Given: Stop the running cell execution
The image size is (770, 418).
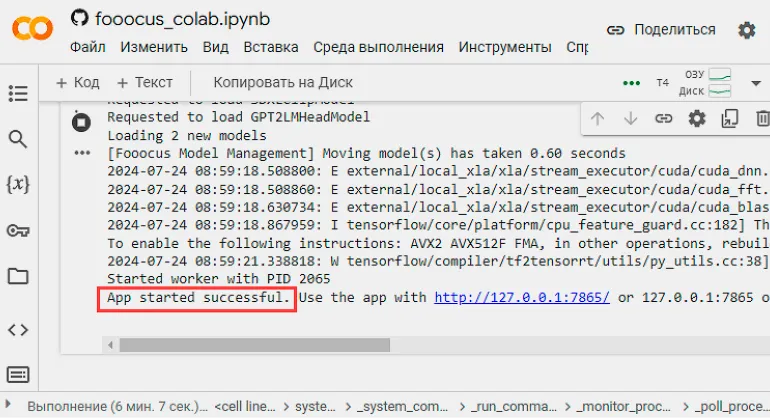Looking at the screenshot, I should 80,121.
